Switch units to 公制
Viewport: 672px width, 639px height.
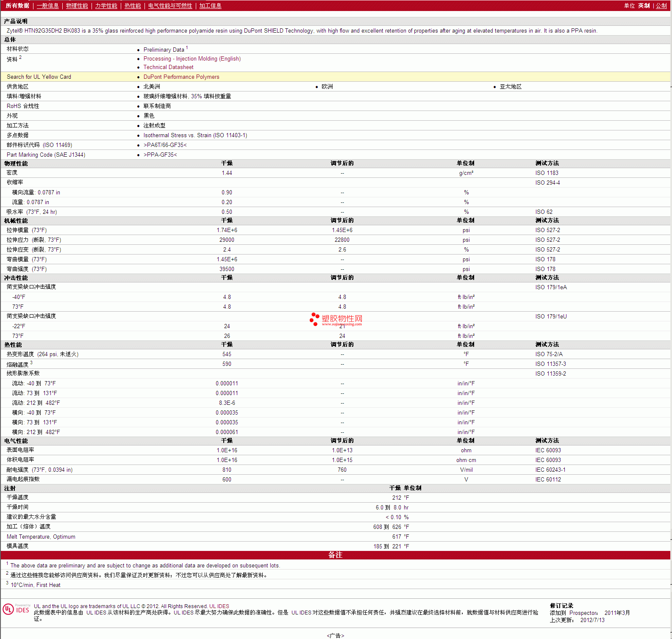click(x=661, y=6)
